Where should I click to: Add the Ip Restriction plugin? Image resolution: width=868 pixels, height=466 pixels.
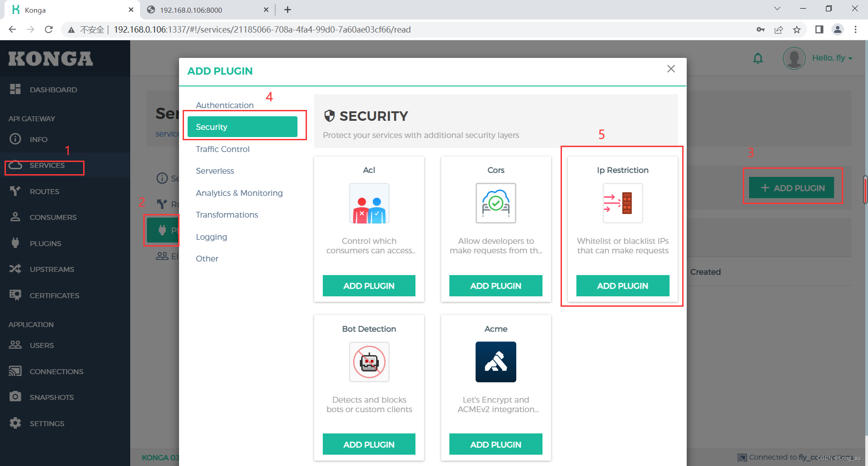pyautogui.click(x=623, y=285)
